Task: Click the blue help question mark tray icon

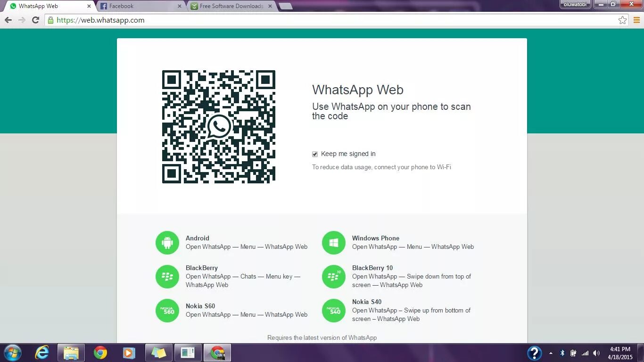Action: 534,353
